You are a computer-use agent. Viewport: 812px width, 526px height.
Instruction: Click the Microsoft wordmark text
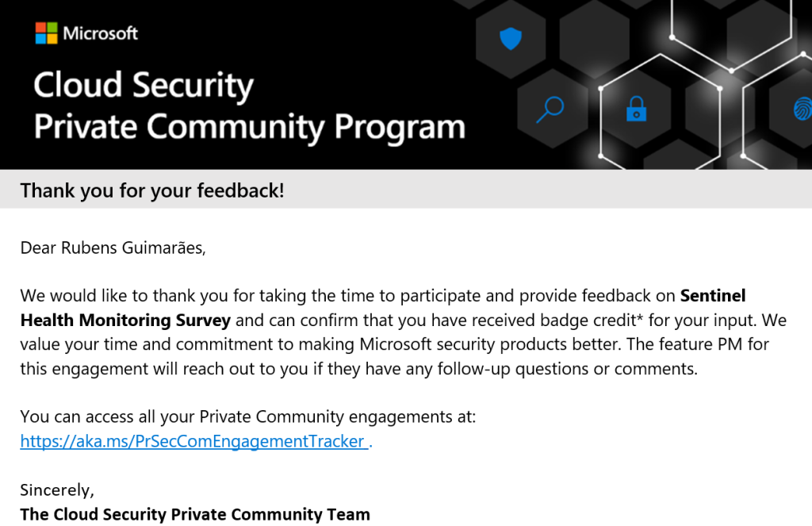point(100,33)
